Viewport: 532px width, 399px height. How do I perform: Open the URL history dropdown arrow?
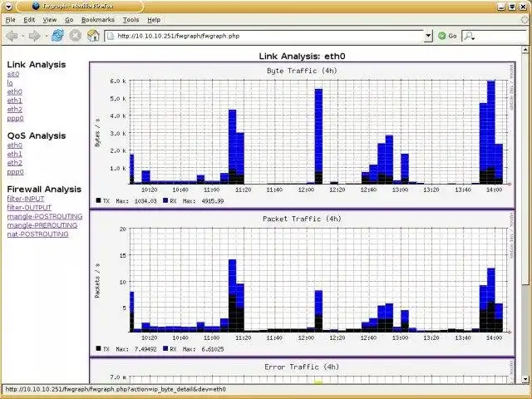[x=429, y=36]
